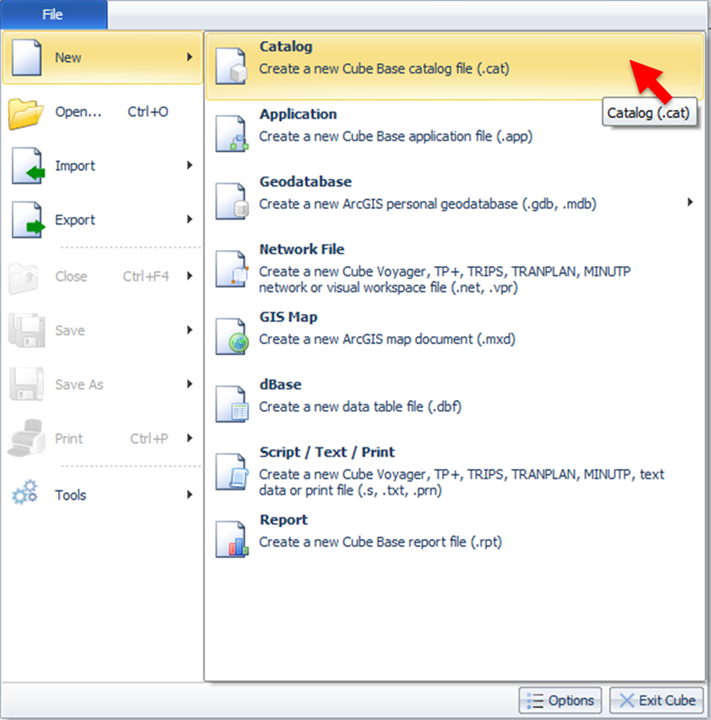Select New in the File menu
The width and height of the screenshot is (711, 720).
click(x=102, y=57)
